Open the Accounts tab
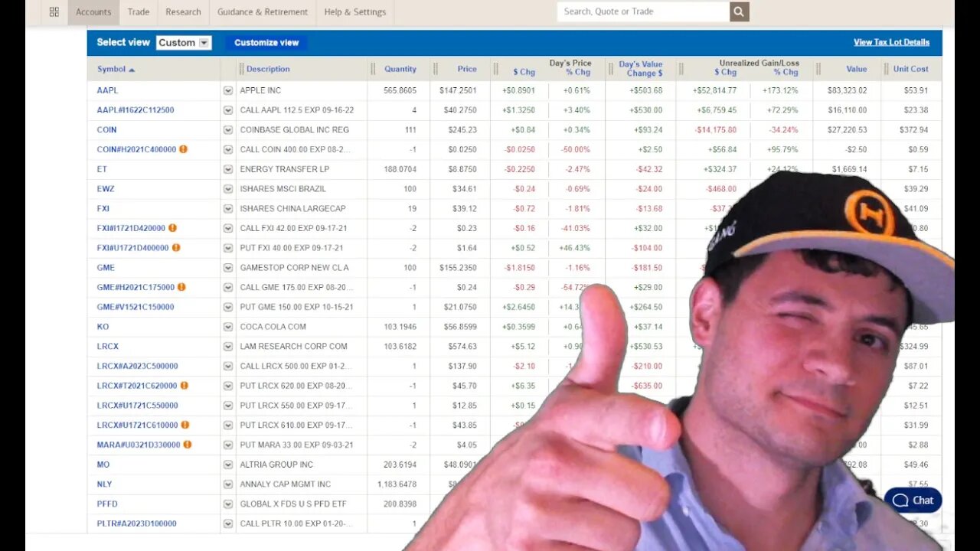The height and width of the screenshot is (551, 980). coord(93,11)
